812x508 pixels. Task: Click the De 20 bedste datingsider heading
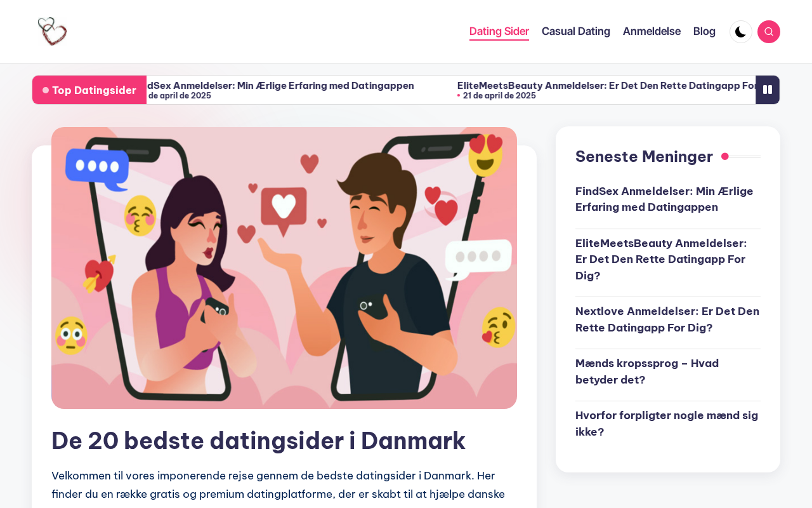pyautogui.click(x=258, y=440)
